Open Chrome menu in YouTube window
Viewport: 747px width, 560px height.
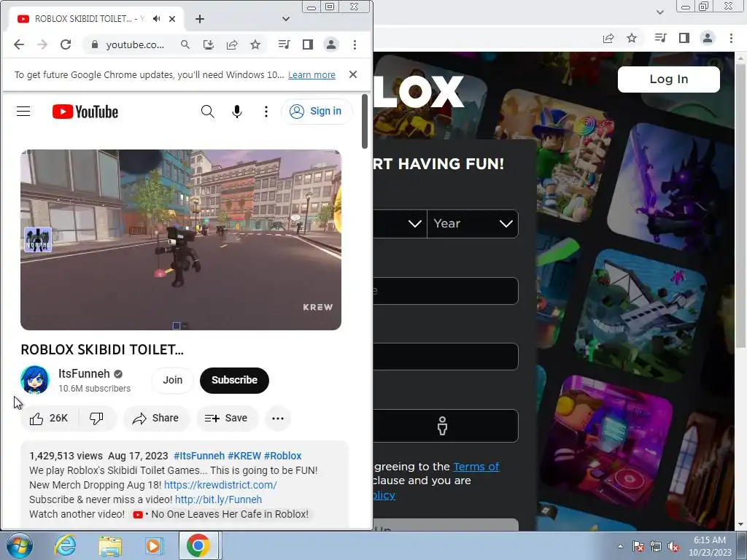[355, 44]
